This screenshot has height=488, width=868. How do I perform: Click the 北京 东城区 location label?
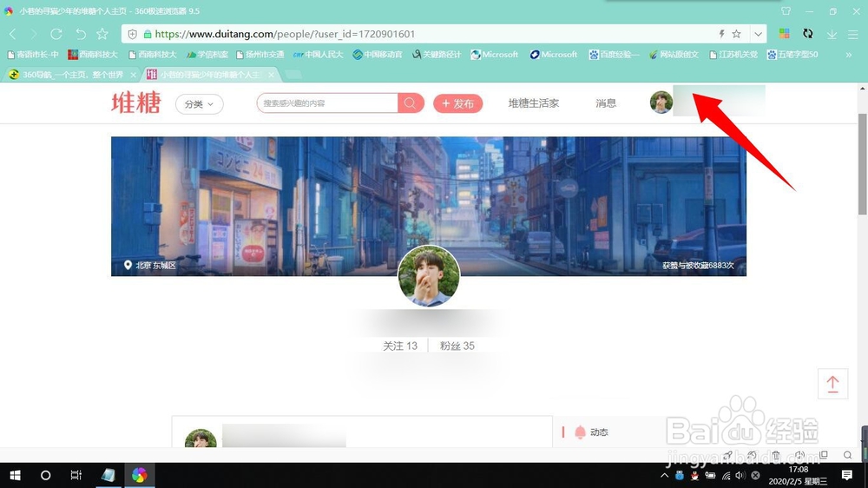click(150, 266)
